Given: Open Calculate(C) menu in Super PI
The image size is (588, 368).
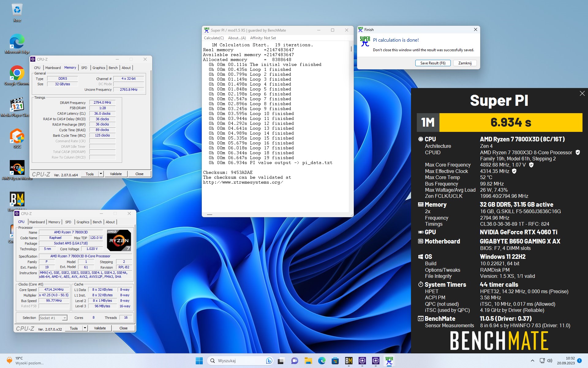Looking at the screenshot, I should click(x=214, y=38).
